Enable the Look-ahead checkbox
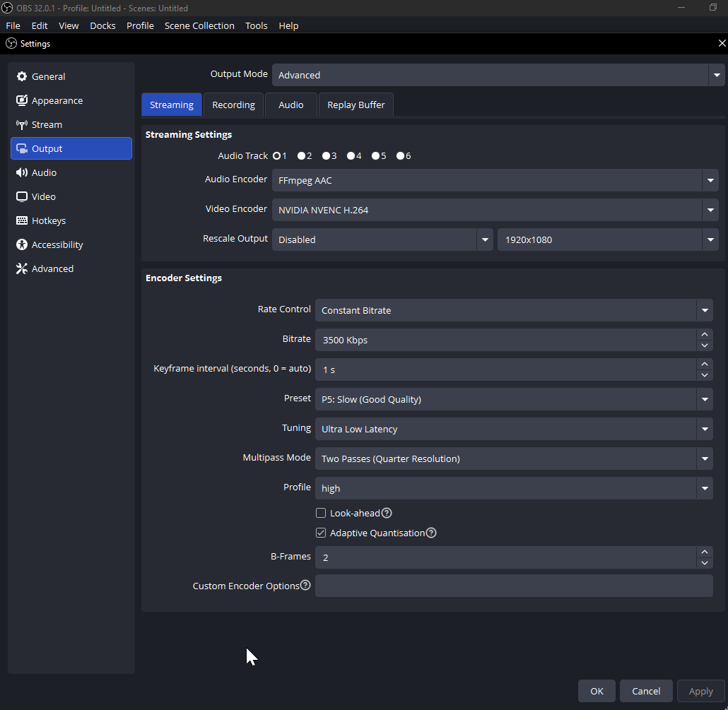The image size is (728, 710). [x=321, y=513]
